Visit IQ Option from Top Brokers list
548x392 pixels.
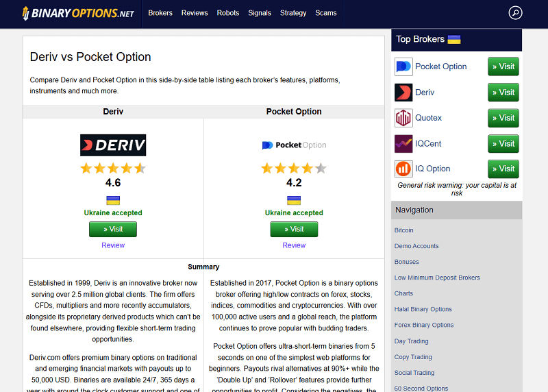coord(503,169)
